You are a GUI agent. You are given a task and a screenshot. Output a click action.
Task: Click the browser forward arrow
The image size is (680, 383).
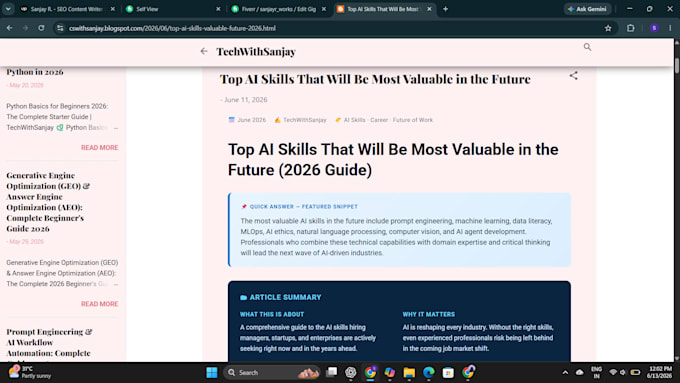[25, 28]
